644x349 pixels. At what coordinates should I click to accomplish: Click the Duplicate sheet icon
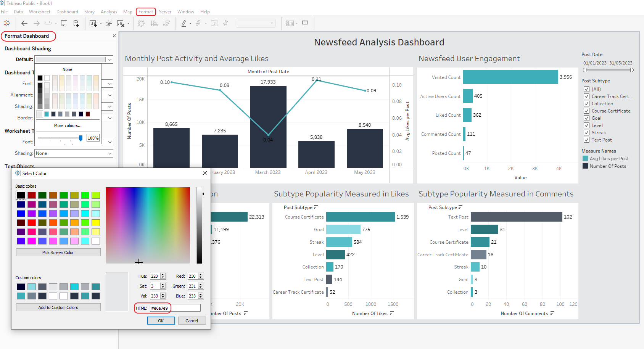coord(109,23)
